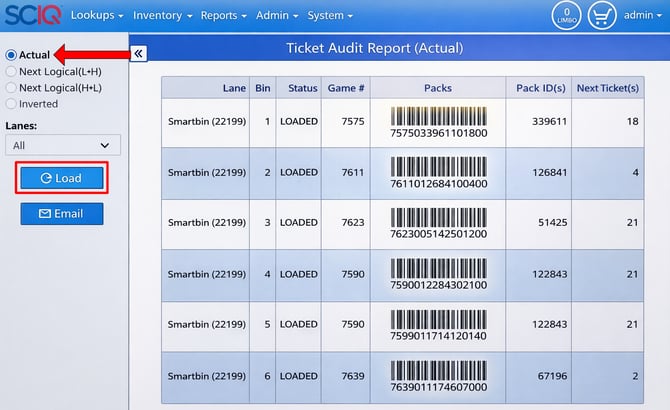The image size is (670, 410).
Task: Collapse sidebar with double-chevron icon
Action: 138,53
